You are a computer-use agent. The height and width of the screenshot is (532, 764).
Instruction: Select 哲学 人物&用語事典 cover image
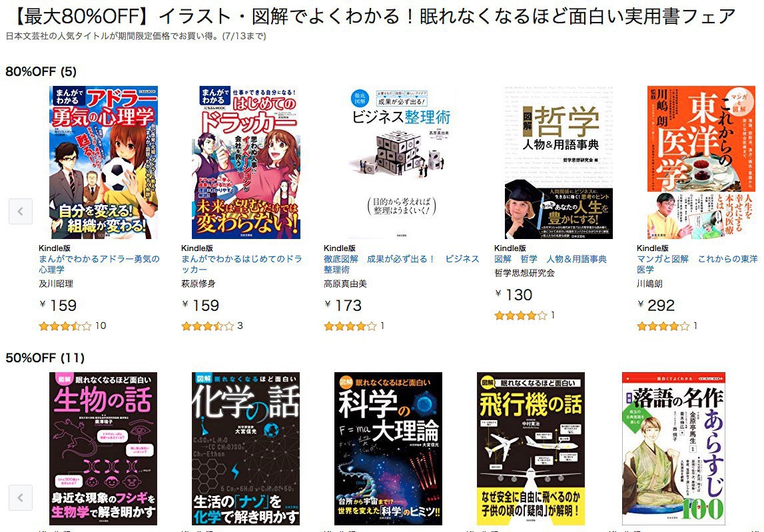tap(558, 162)
